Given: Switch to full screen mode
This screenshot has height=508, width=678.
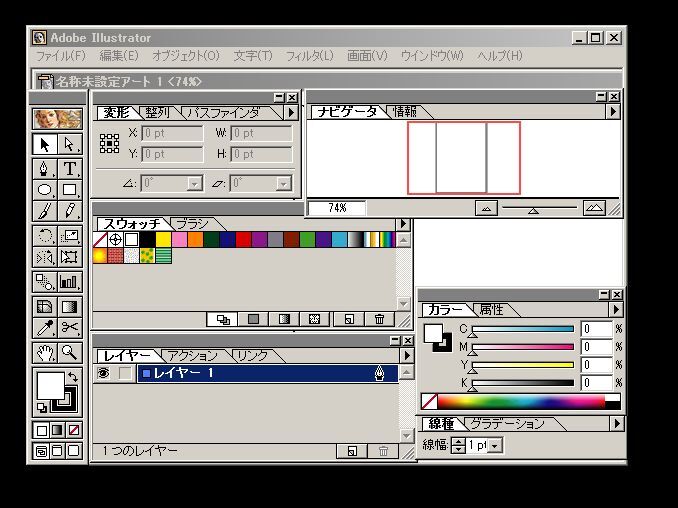Looking at the screenshot, I should 74,451.
